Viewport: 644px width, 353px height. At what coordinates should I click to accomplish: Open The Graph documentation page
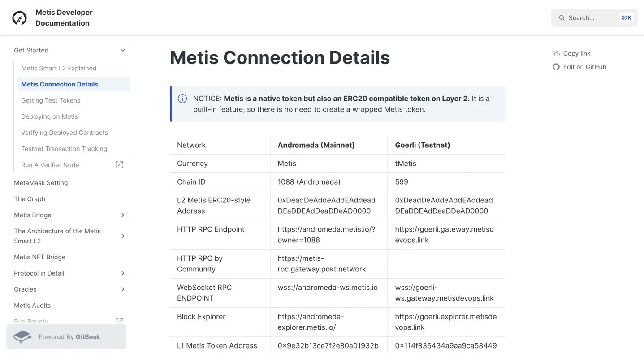(x=29, y=198)
